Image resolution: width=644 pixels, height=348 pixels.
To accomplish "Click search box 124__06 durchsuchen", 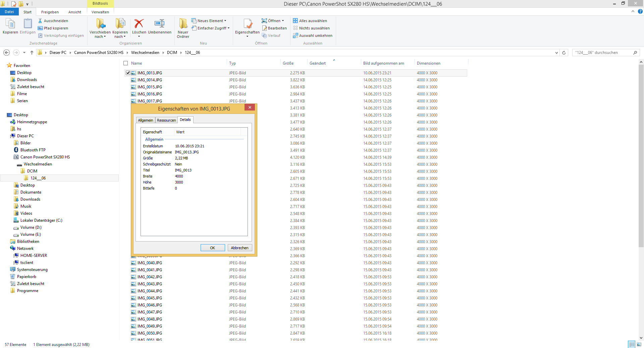I will [x=606, y=53].
